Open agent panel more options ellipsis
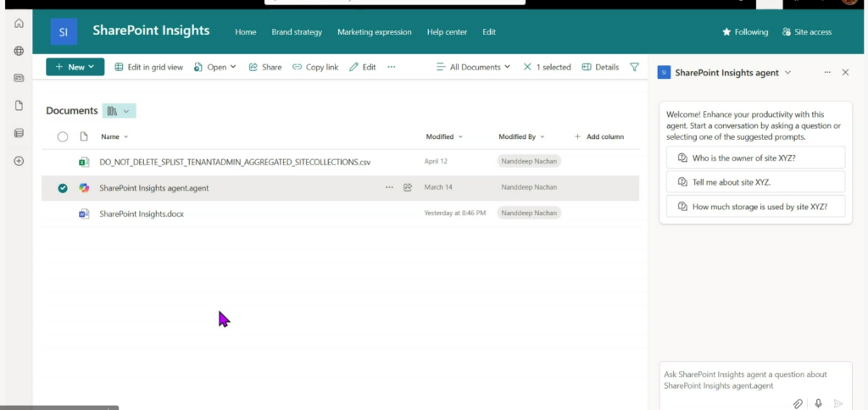 [x=827, y=73]
